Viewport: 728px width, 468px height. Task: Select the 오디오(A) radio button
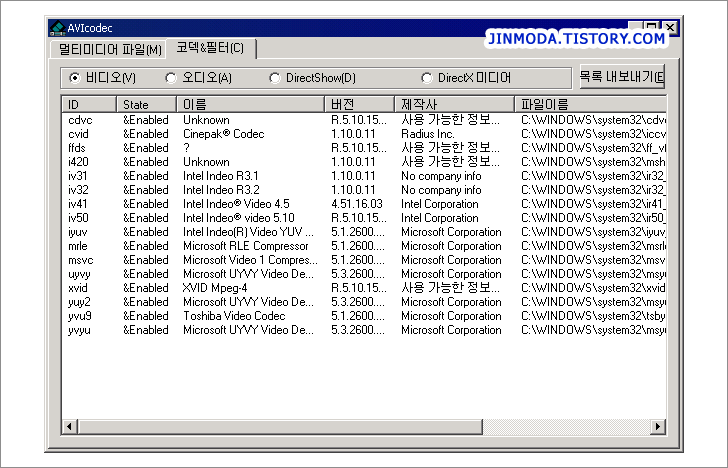(199, 78)
